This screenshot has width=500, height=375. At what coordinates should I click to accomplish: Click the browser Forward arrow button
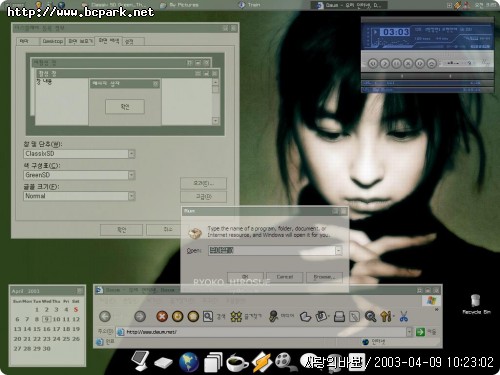(140, 316)
